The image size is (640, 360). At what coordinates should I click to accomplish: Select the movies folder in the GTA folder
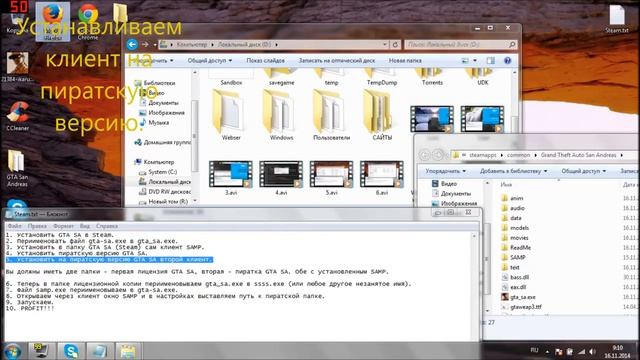point(515,238)
